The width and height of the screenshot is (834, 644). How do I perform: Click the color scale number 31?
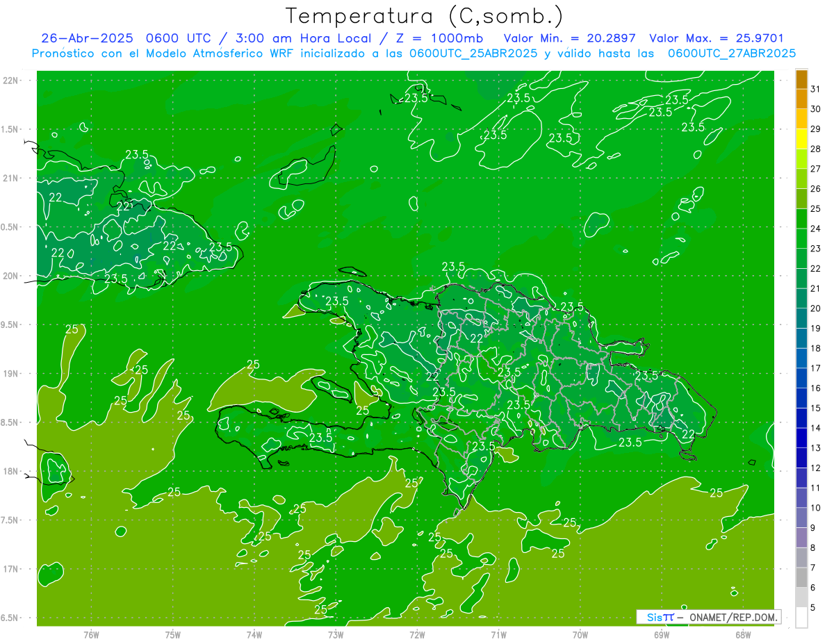tap(815, 89)
